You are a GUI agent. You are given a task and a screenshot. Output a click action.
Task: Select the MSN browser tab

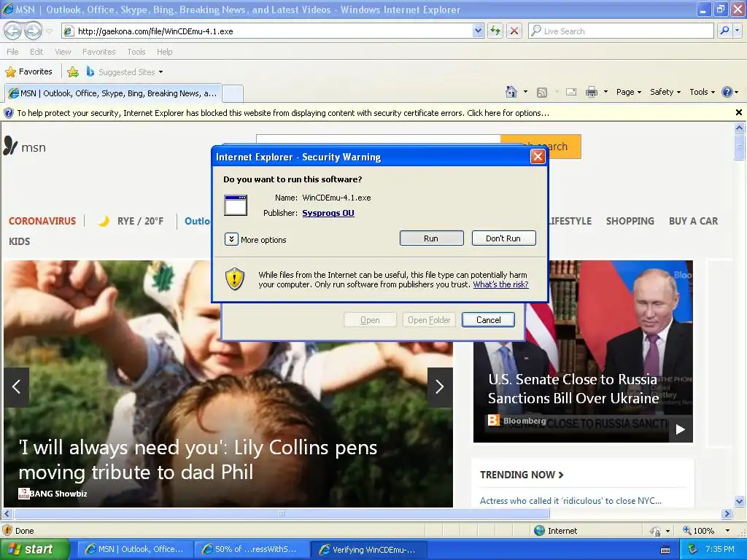pyautogui.click(x=113, y=93)
